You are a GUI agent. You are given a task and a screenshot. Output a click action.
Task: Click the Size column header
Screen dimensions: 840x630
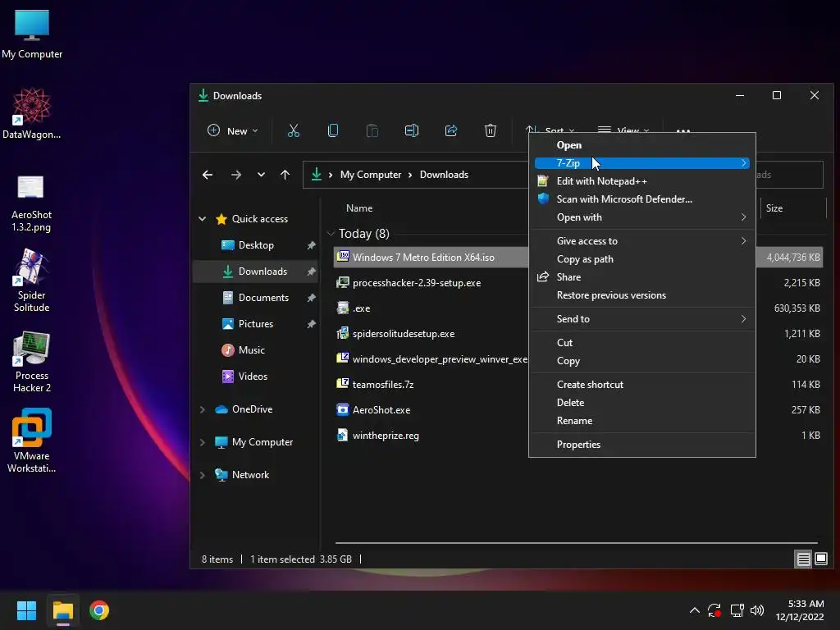pos(774,208)
